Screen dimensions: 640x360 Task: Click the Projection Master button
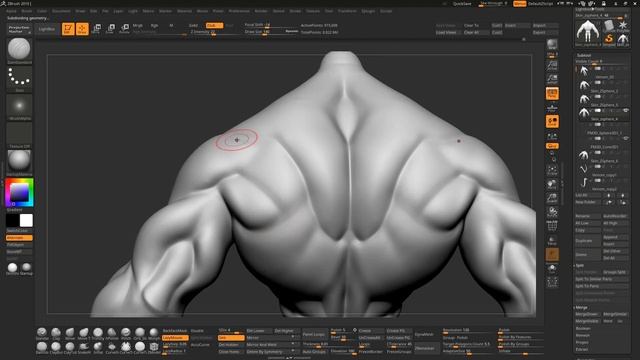[19, 29]
